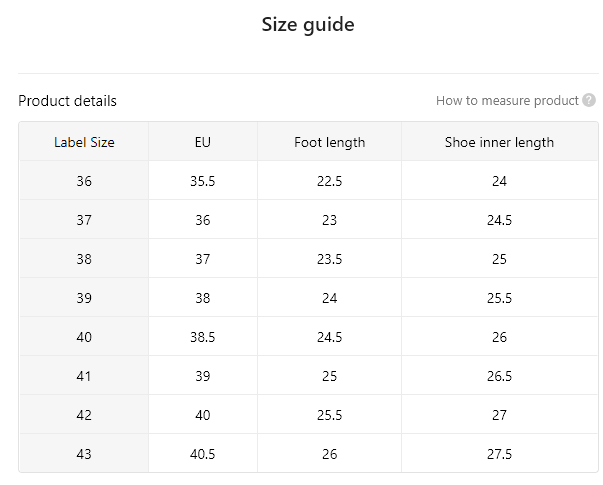Viewport: 603px width, 485px height.
Task: Click label size 42 cell
Action: (x=84, y=415)
